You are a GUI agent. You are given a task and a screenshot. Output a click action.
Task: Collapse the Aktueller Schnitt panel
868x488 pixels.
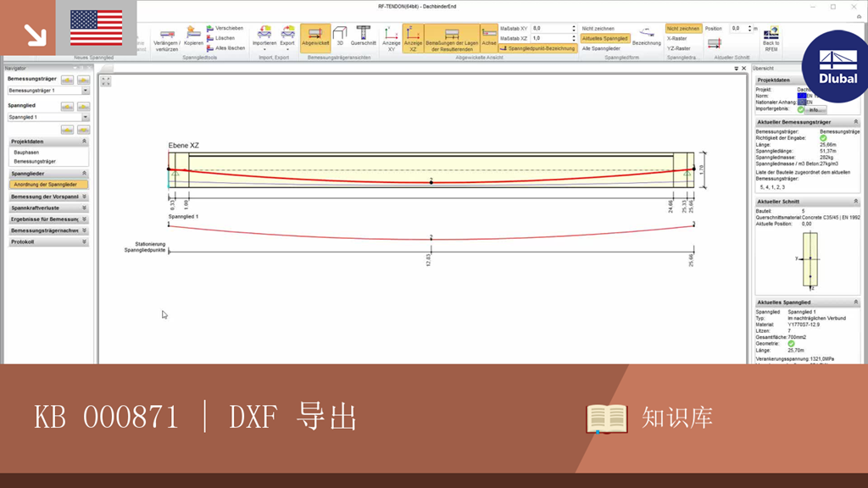[855, 202]
